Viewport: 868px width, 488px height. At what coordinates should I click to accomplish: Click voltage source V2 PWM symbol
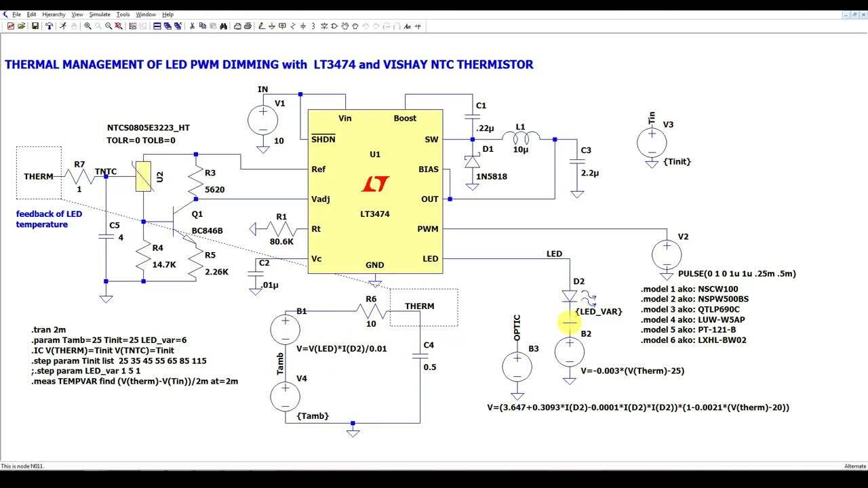coord(666,255)
